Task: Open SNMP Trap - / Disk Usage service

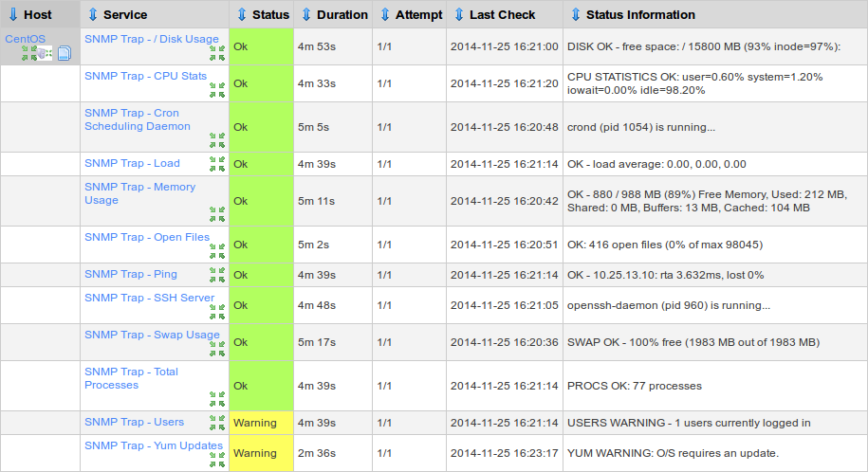Action: pyautogui.click(x=151, y=39)
